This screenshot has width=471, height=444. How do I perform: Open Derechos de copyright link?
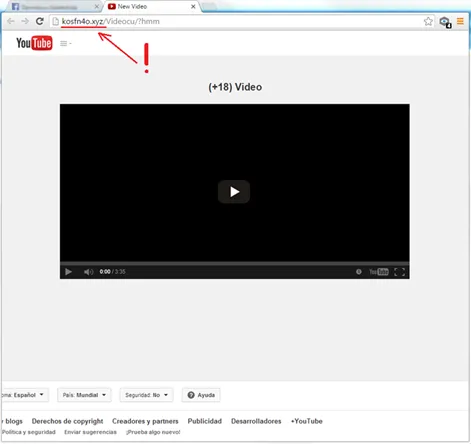coord(67,421)
